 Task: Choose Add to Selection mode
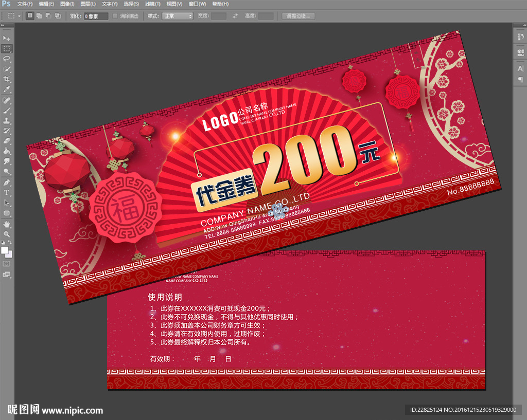[x=39, y=16]
